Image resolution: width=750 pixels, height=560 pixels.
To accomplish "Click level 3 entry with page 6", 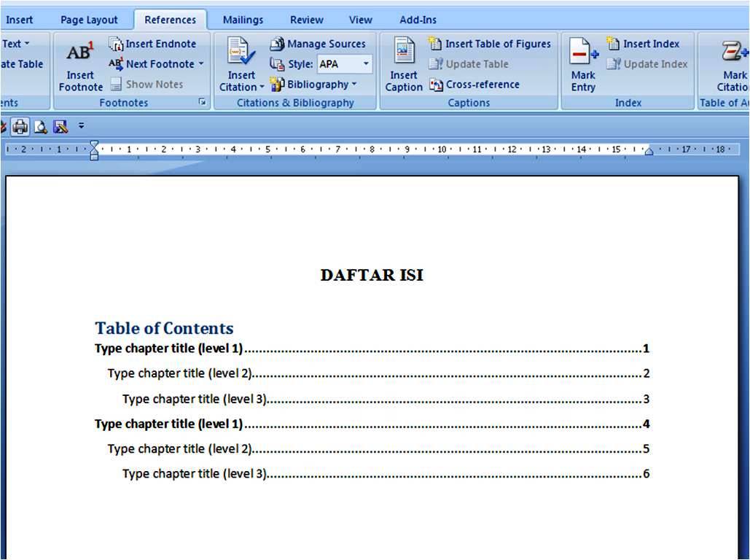I will [386, 474].
